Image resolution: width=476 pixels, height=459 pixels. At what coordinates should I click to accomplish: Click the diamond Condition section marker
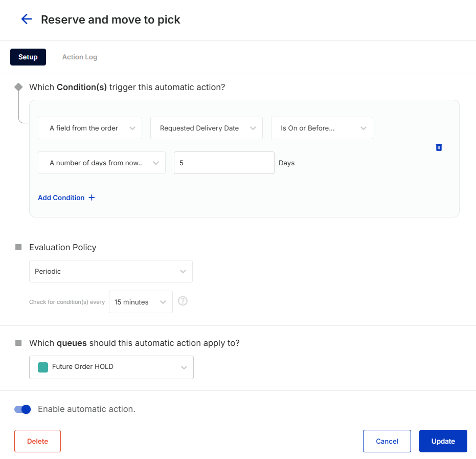[18, 87]
